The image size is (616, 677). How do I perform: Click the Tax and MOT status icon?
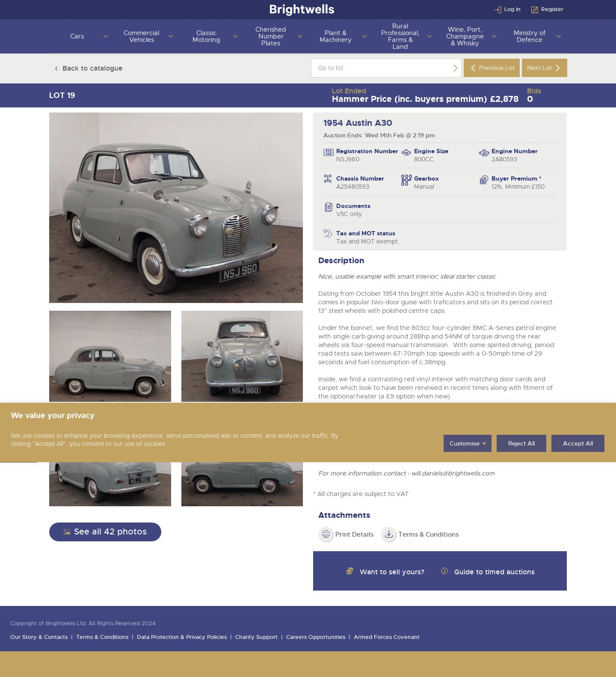coord(328,234)
